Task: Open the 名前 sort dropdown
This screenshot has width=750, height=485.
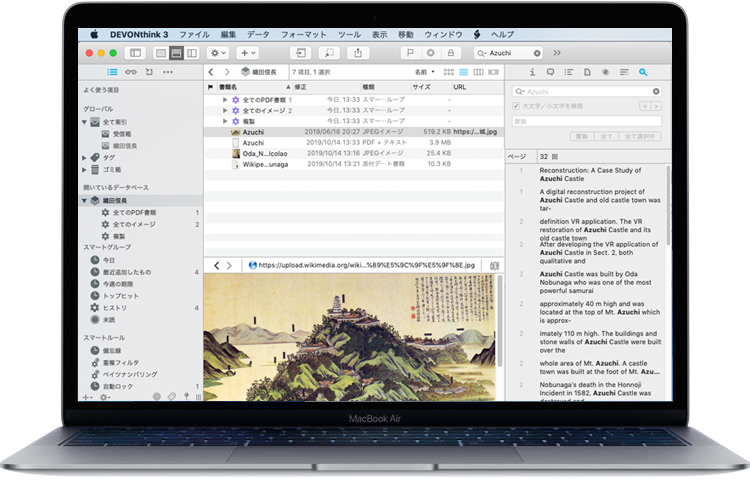Action: coord(425,72)
